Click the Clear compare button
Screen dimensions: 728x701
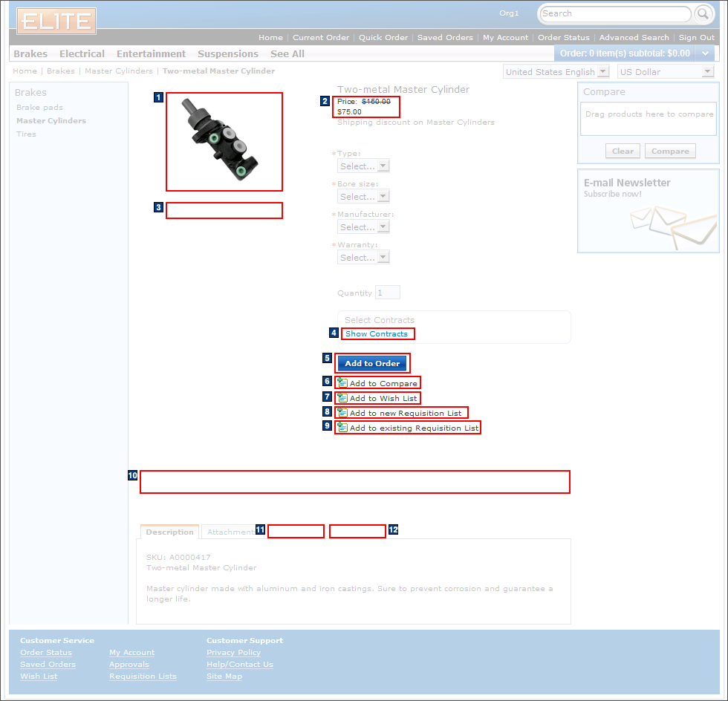click(623, 151)
